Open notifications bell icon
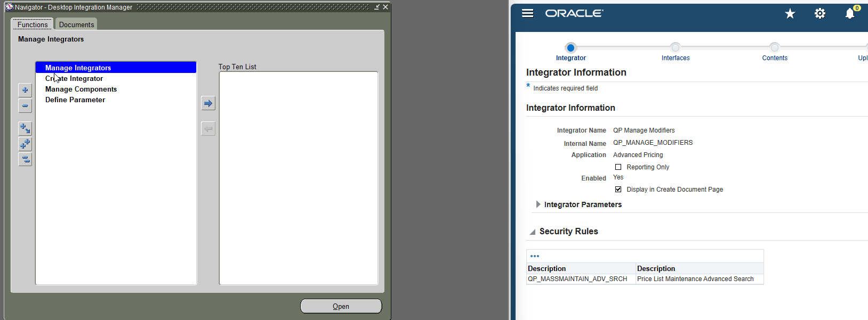The image size is (868, 320). tap(850, 14)
